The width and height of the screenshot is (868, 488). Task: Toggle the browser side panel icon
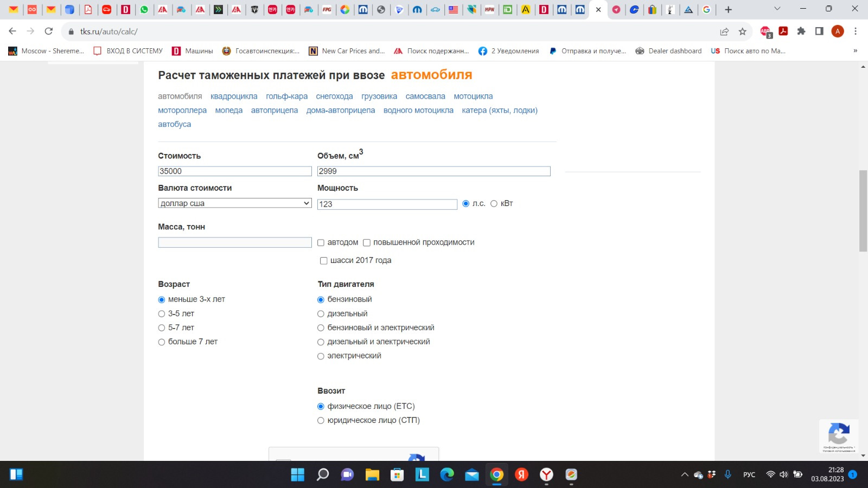pyautogui.click(x=819, y=31)
